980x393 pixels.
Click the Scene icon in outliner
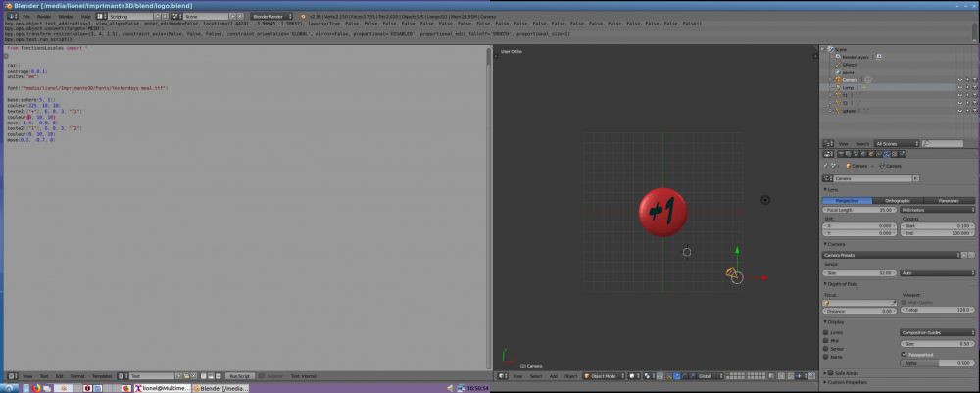(831, 48)
